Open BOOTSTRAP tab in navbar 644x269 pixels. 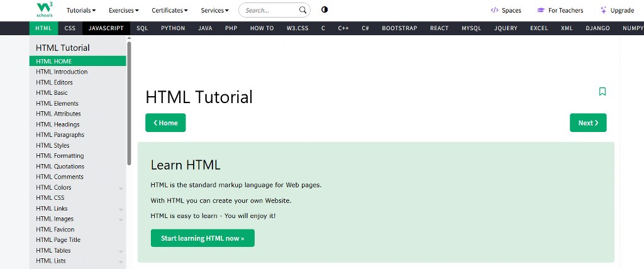click(x=399, y=28)
